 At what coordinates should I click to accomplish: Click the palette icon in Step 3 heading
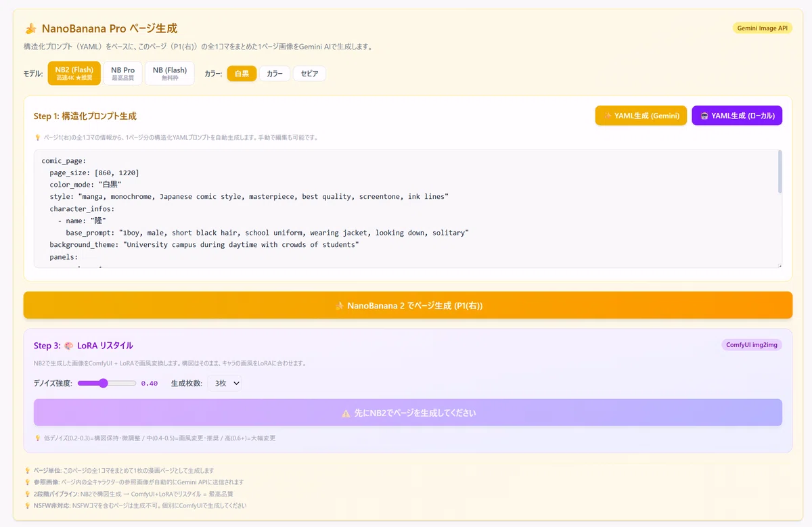click(x=69, y=346)
